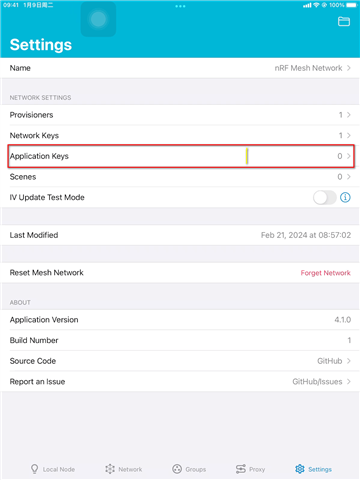Tap Forget Network red link

[325, 273]
